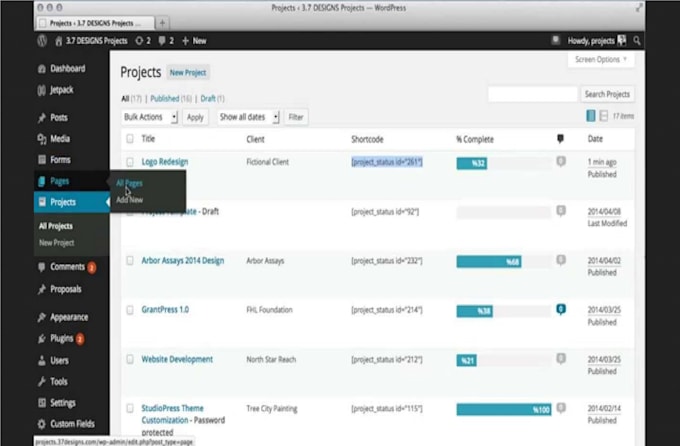Sort by the comments column header icon
The image size is (680, 446).
pyautogui.click(x=560, y=139)
